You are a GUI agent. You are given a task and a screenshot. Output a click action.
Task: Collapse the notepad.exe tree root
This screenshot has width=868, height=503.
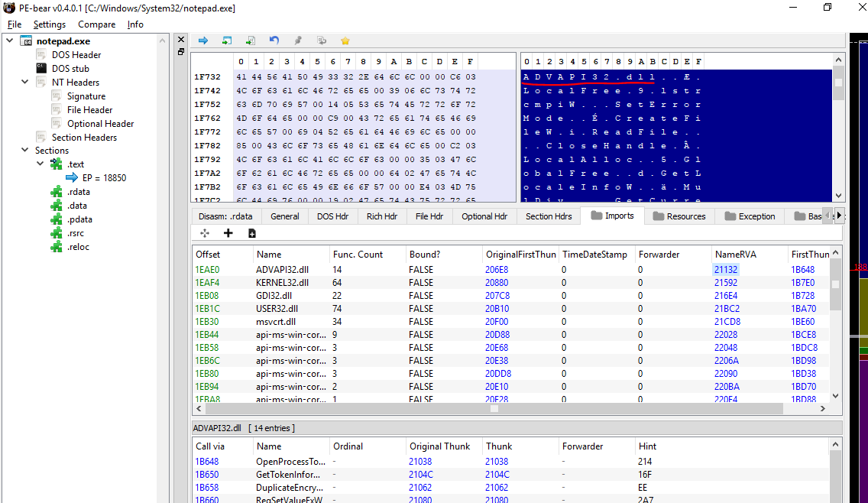click(x=9, y=41)
